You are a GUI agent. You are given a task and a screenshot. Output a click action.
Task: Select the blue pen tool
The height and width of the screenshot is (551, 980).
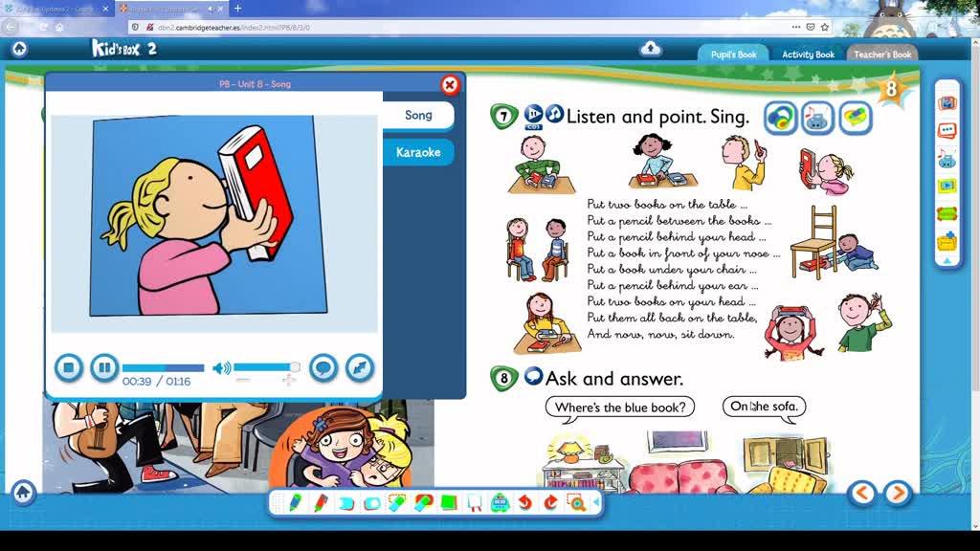pos(295,503)
